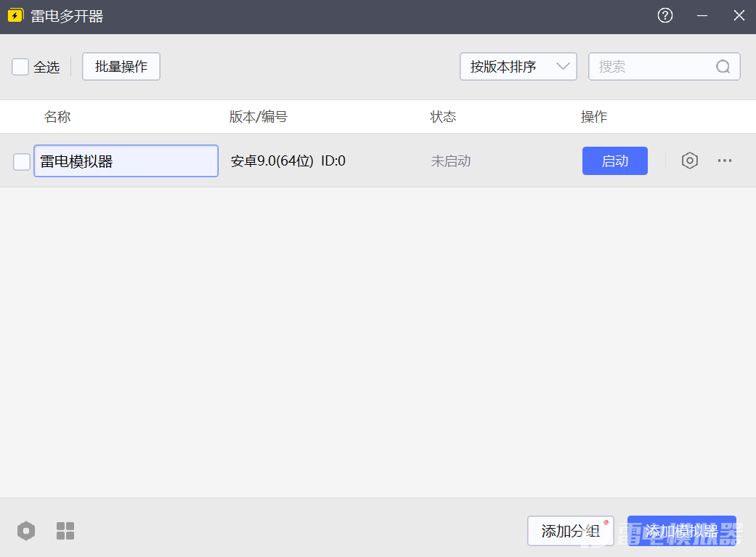Screen dimensions: 756x557
Task: Click the 雷电模拟器 name edit field
Action: tap(126, 161)
